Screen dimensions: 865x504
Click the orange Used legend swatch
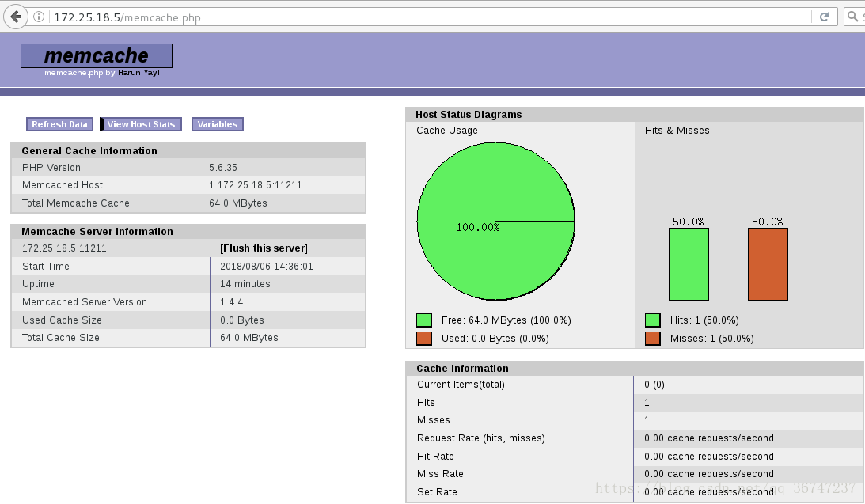point(424,338)
